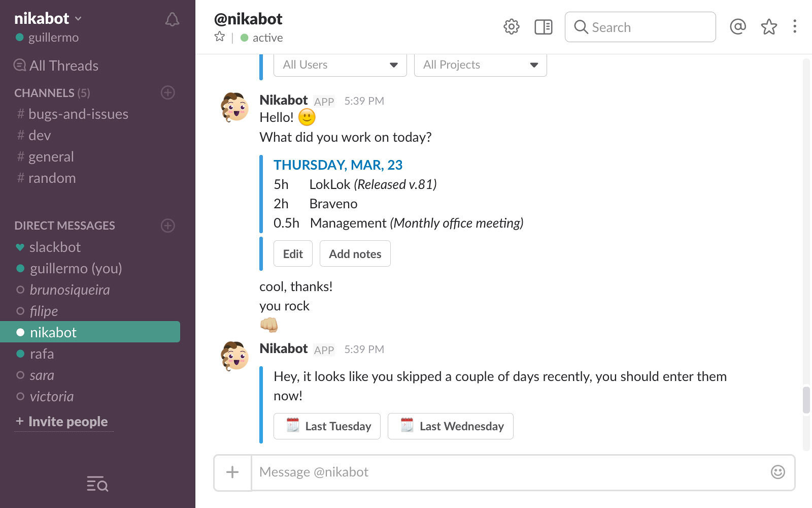Open the #bugs-and-issues channel
This screenshot has width=812, height=508.
(78, 114)
